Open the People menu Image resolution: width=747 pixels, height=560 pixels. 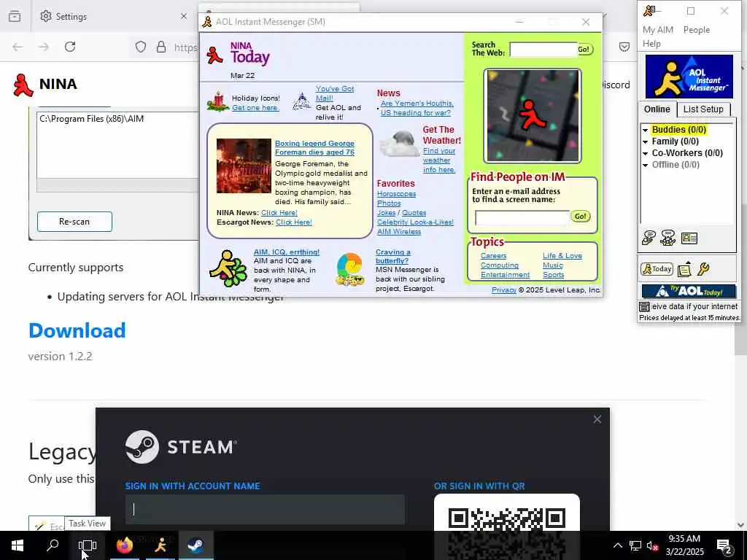(697, 29)
